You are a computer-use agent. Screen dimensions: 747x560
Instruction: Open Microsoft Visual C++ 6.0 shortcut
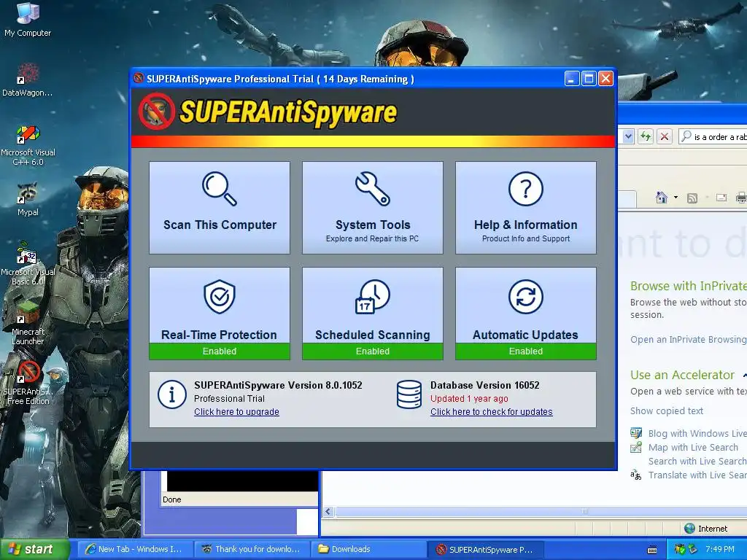(28, 145)
